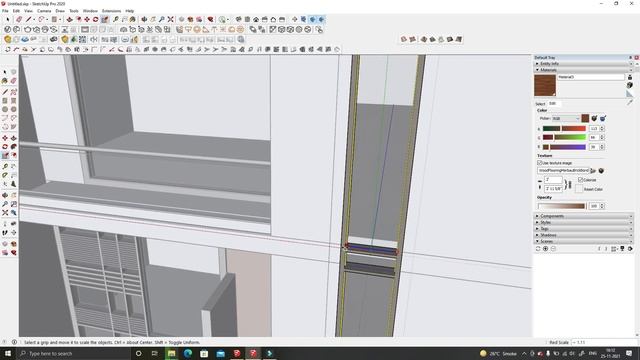
Task: Adjust the Green color slider
Action: (x=564, y=138)
